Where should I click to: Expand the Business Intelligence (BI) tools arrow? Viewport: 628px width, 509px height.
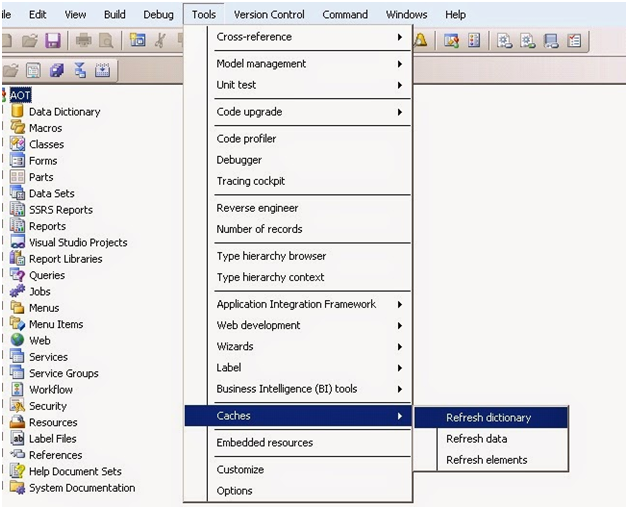click(399, 389)
